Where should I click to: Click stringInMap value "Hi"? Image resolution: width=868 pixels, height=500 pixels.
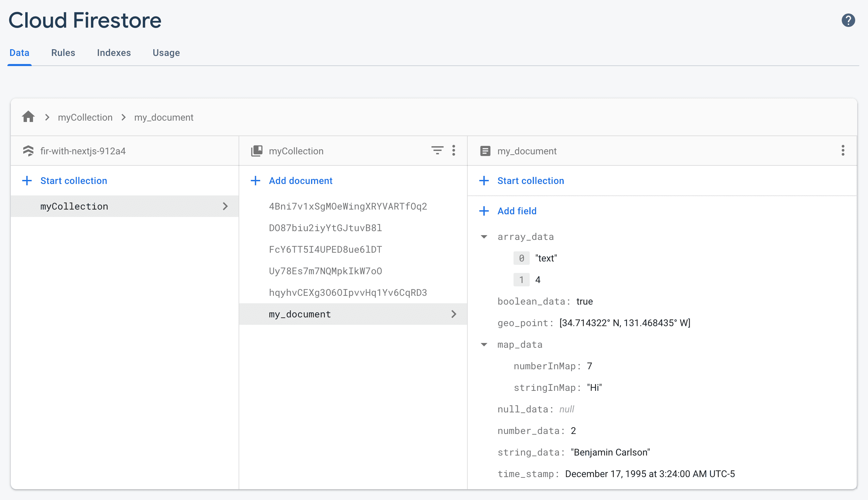pos(594,388)
